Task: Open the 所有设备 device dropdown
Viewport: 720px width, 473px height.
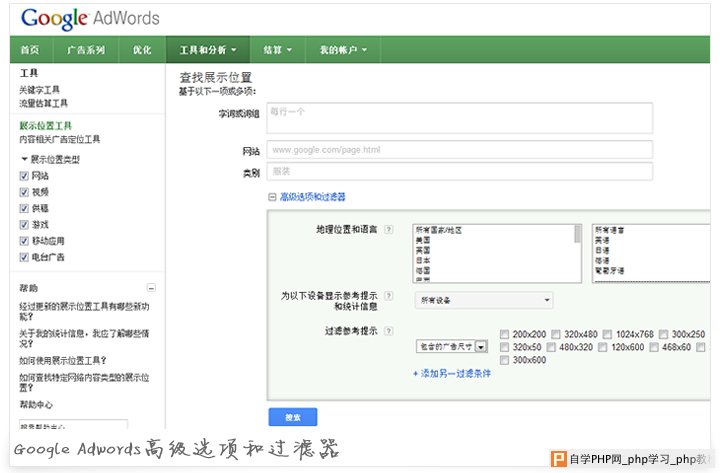Action: [484, 300]
